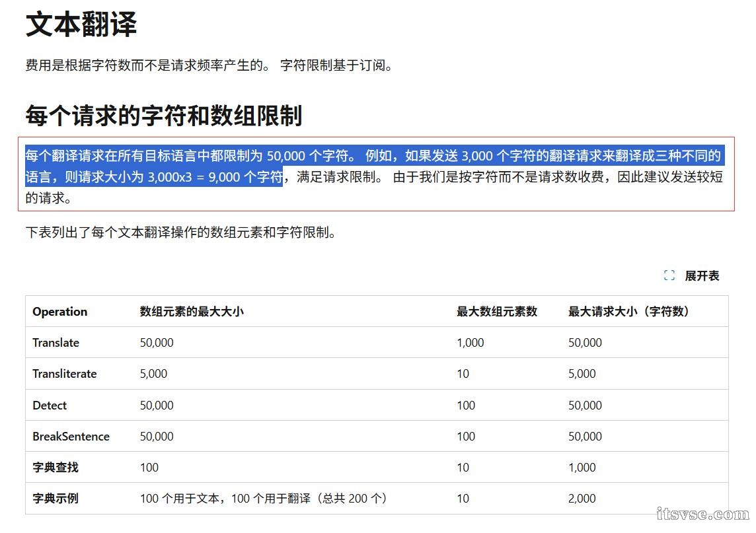The width and height of the screenshot is (756, 533).
Task: Click the 50,000 value in the Translate row
Action: click(x=157, y=343)
